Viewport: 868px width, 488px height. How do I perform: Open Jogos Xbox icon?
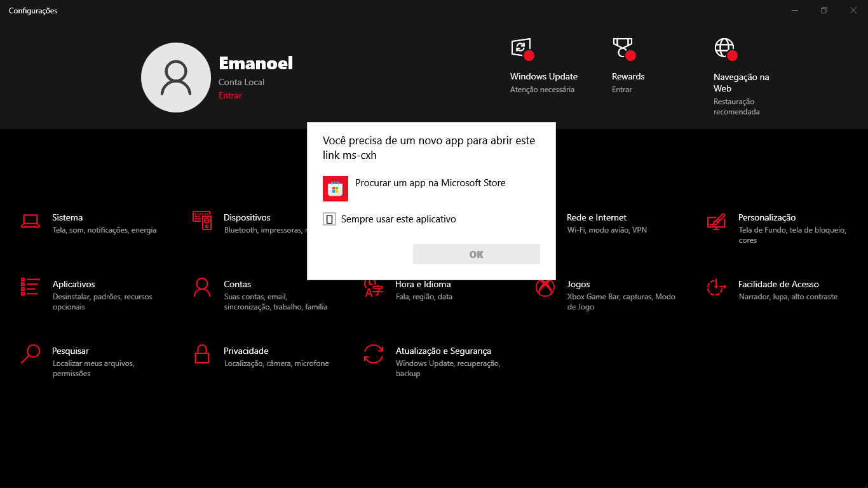545,287
